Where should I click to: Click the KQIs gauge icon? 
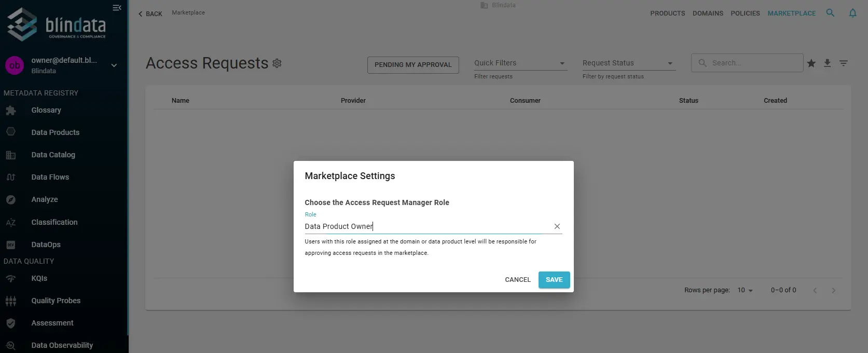pos(11,279)
